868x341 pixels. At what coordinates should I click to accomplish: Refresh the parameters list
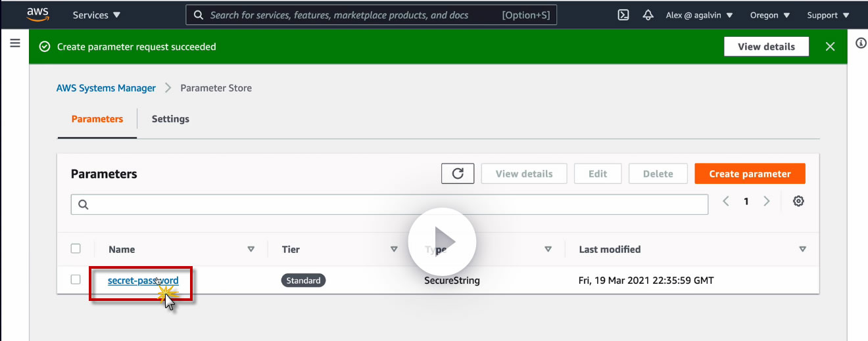[458, 173]
